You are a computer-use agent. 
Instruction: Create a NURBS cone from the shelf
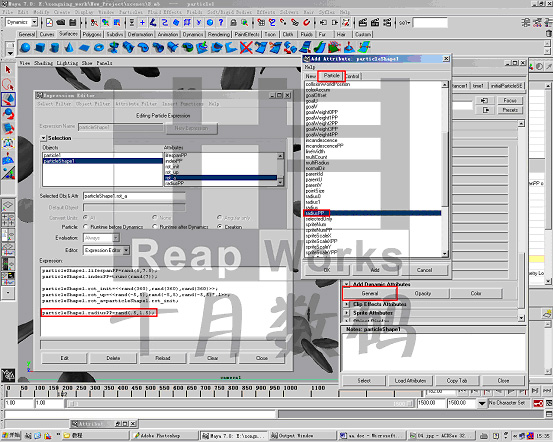(x=69, y=47)
